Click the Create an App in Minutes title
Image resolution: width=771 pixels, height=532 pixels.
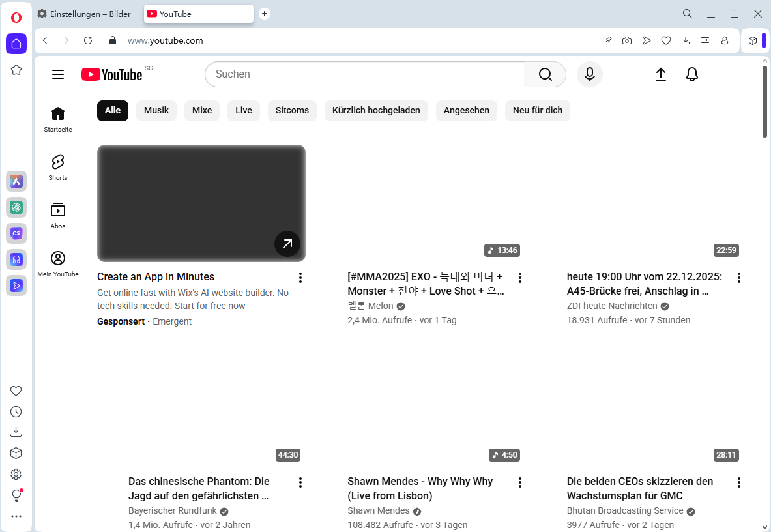pyautogui.click(x=156, y=277)
